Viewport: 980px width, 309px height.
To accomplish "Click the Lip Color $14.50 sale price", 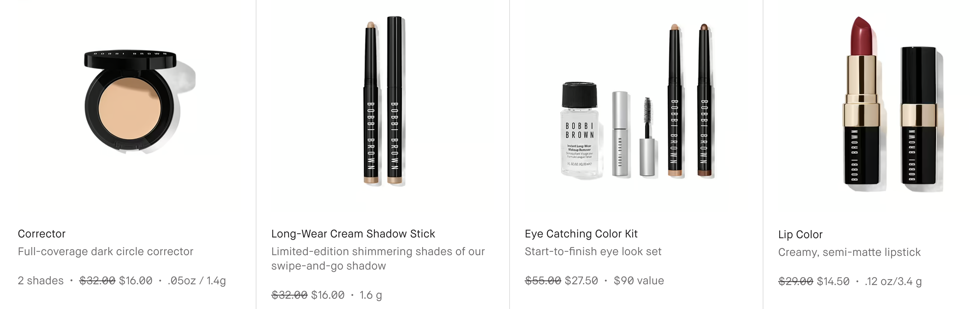I will [x=833, y=282].
